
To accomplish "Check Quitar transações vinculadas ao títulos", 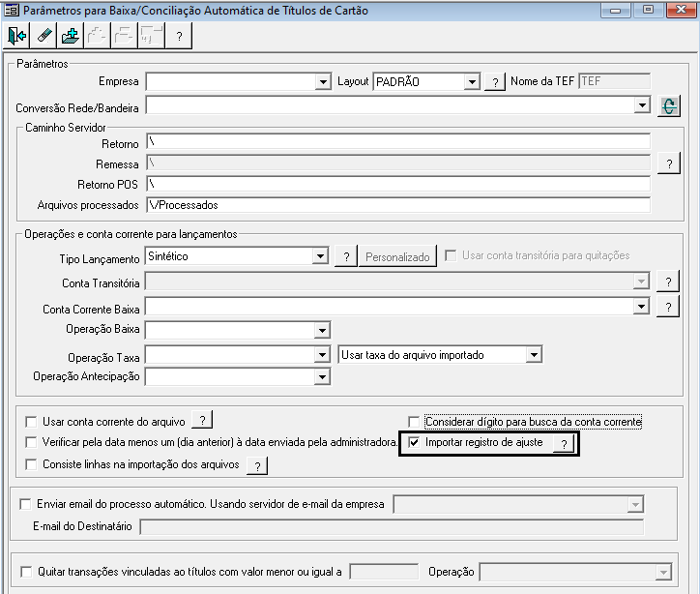I will pos(26,572).
